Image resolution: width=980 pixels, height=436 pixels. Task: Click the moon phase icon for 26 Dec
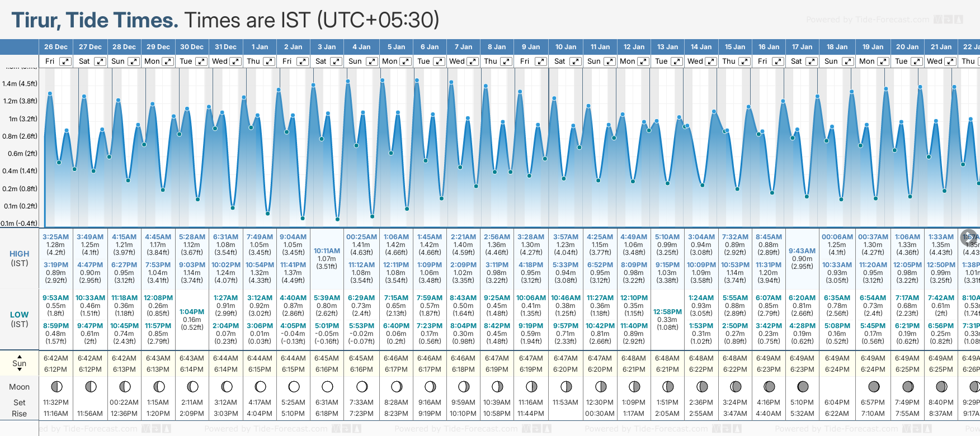pyautogui.click(x=56, y=386)
